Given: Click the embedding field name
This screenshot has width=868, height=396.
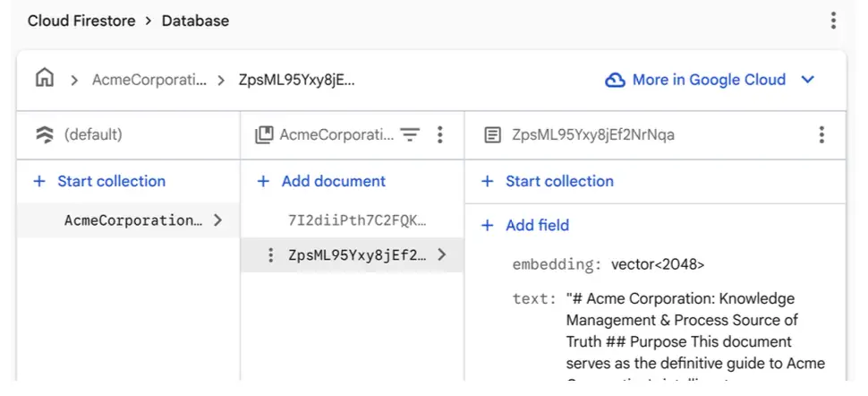Looking at the screenshot, I should point(557,264).
